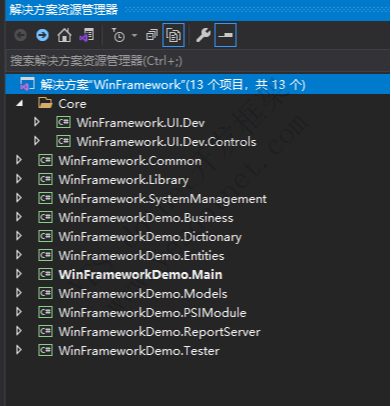This screenshot has width=391, height=406.
Task: Expand WinFrameworkDemo.Main startup project
Action: click(x=19, y=274)
